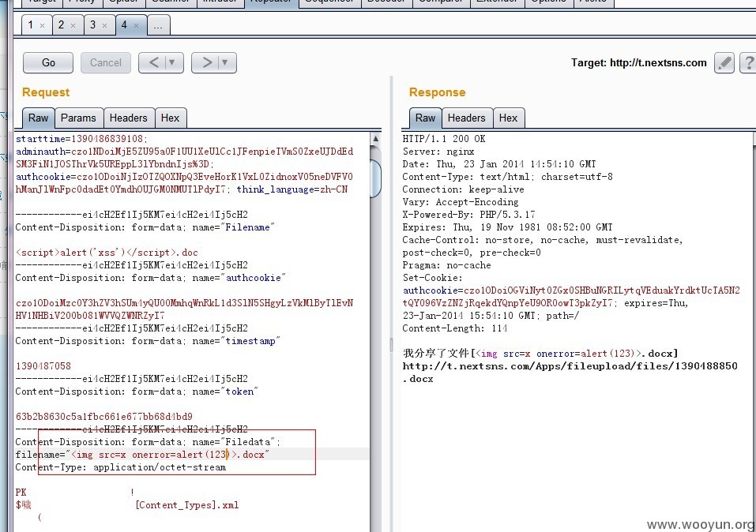Send the request with the Go button
The height and width of the screenshot is (532, 756).
[x=48, y=62]
